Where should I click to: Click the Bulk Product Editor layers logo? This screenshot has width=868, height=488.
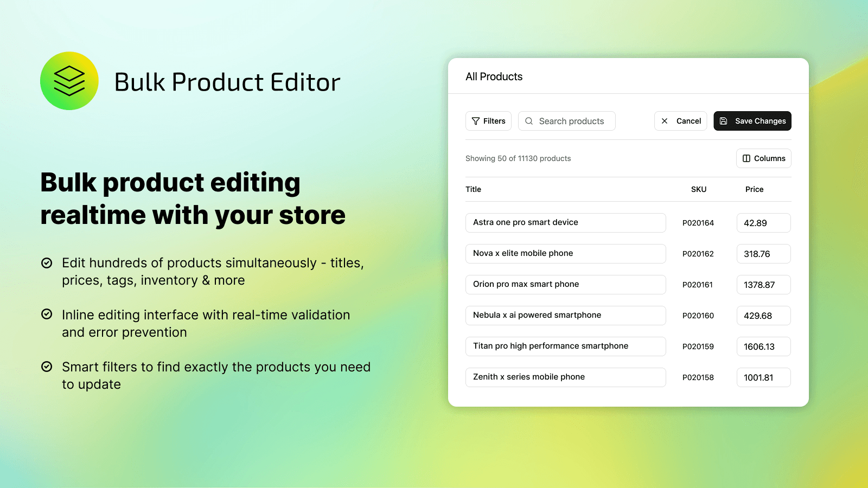[69, 81]
